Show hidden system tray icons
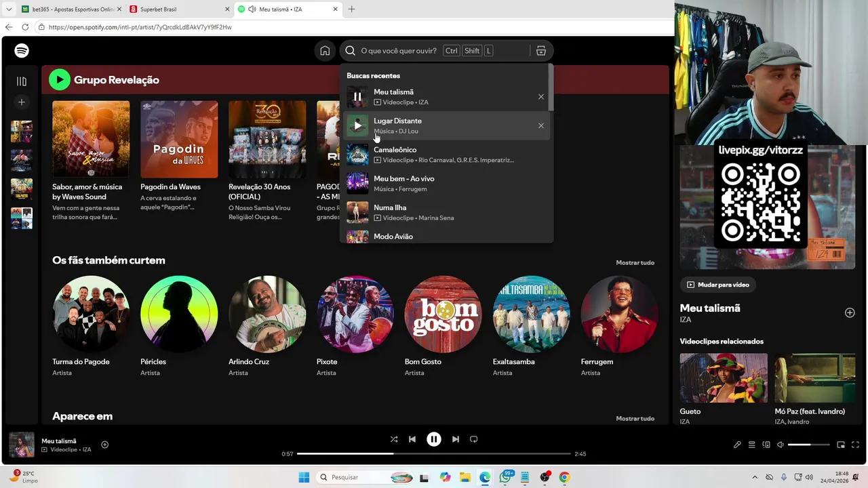The width and height of the screenshot is (868, 488). 755,477
